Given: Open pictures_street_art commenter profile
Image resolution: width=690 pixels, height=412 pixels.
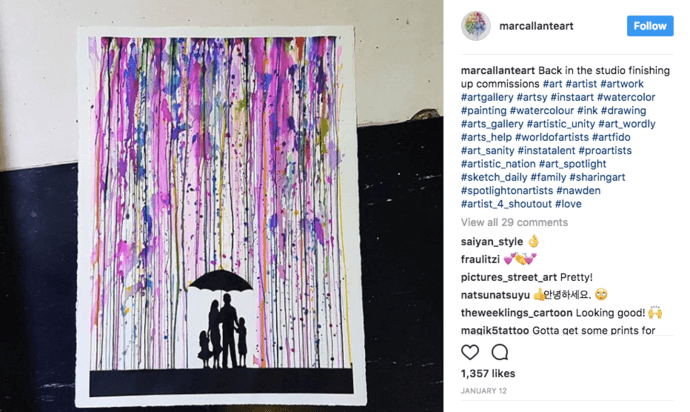Looking at the screenshot, I should coord(509,277).
